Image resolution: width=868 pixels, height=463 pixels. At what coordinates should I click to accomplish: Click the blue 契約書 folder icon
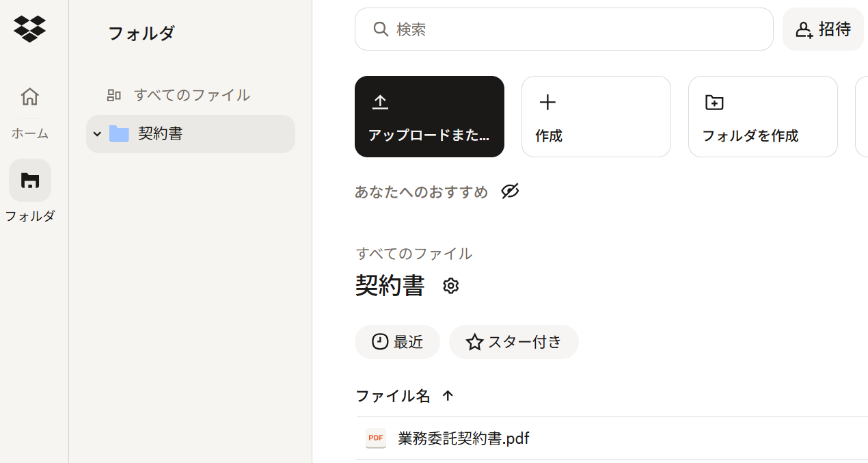pos(119,134)
